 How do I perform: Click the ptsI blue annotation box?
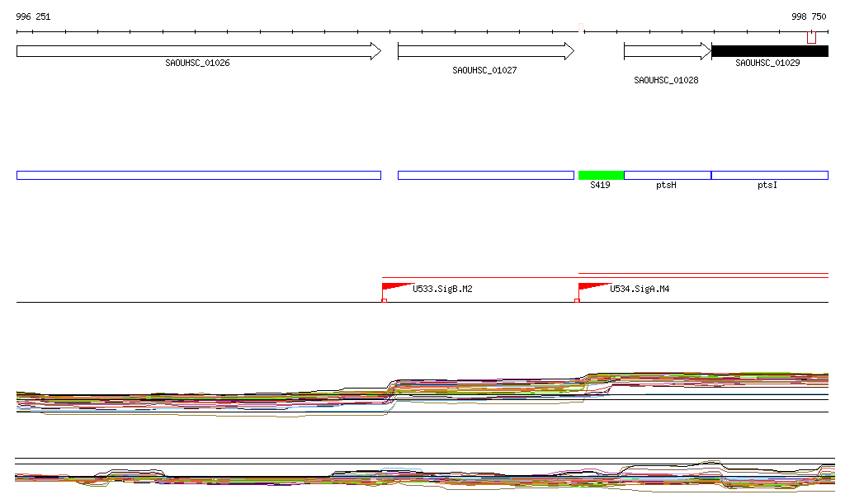pyautogui.click(x=770, y=175)
